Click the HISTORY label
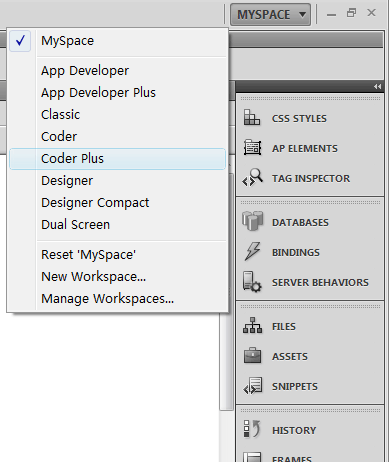389x462 pixels. point(294,430)
